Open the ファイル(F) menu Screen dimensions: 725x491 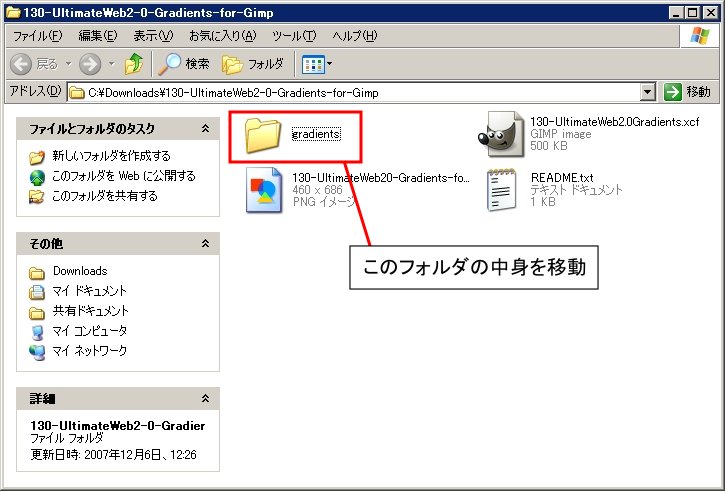[x=37, y=36]
